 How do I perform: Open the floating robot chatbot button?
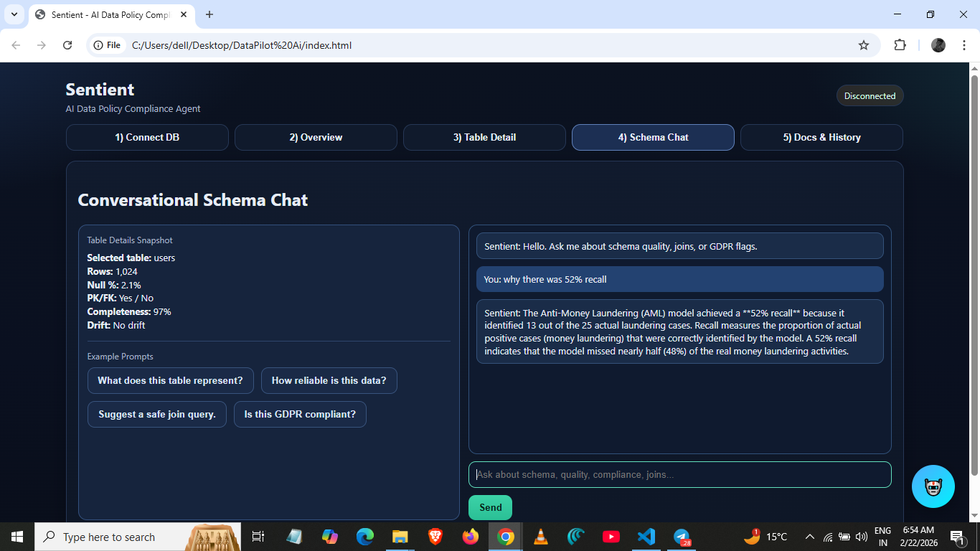coord(933,486)
